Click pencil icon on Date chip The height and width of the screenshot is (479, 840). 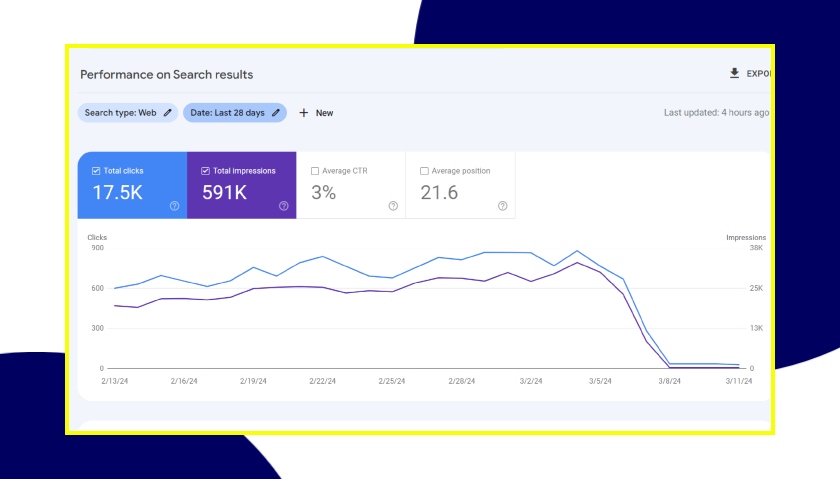(x=276, y=113)
